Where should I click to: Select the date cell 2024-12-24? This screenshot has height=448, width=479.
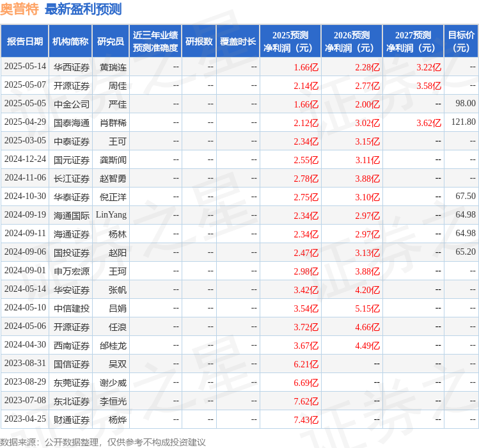point(25,159)
